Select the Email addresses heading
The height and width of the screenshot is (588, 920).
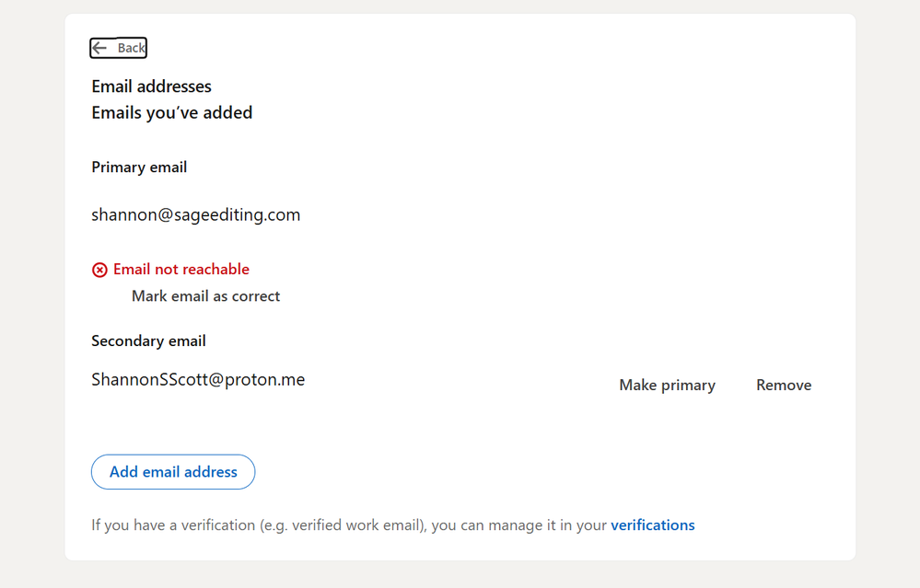(x=150, y=86)
